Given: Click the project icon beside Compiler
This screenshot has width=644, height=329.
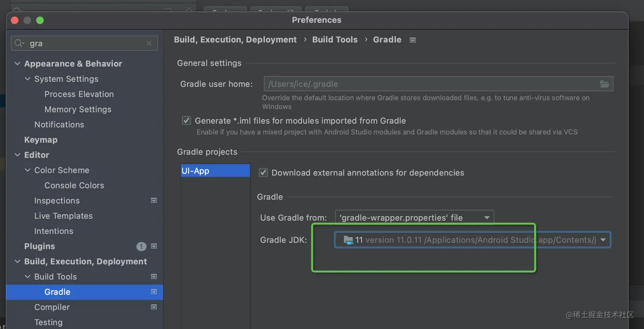Looking at the screenshot, I should 154,307.
